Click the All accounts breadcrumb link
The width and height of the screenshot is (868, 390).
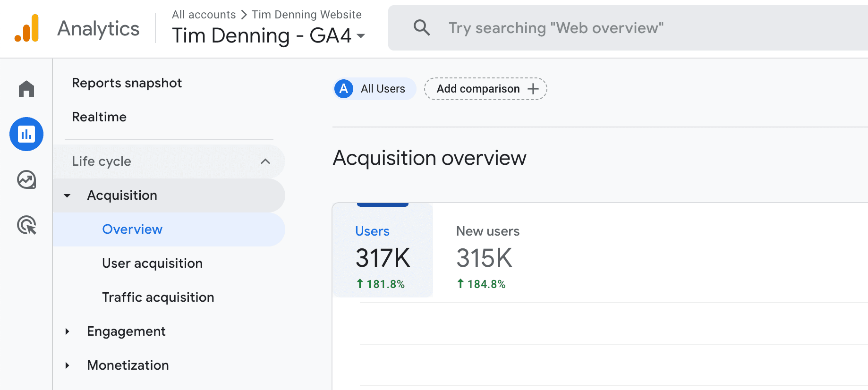coord(204,15)
